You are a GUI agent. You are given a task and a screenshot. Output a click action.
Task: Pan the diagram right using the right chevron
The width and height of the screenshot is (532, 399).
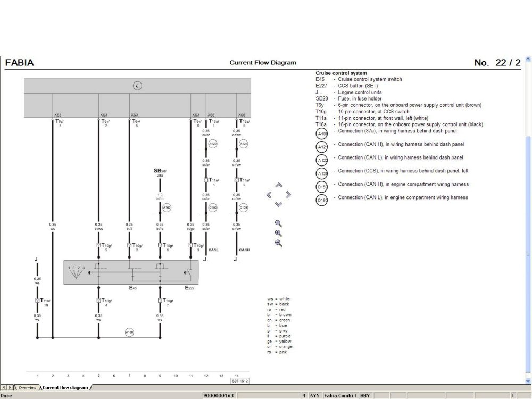[x=288, y=195]
